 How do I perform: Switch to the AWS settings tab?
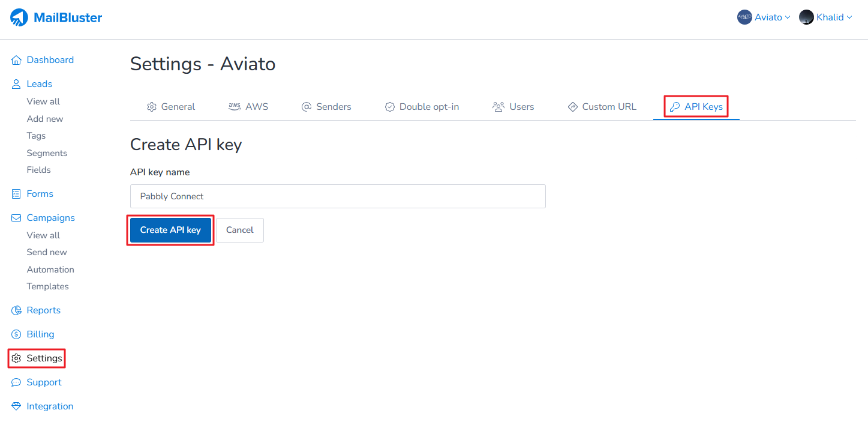[248, 107]
